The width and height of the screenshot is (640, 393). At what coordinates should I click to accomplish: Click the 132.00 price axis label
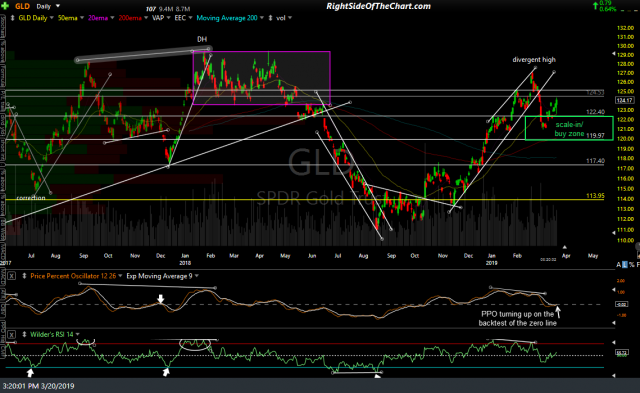[625, 28]
